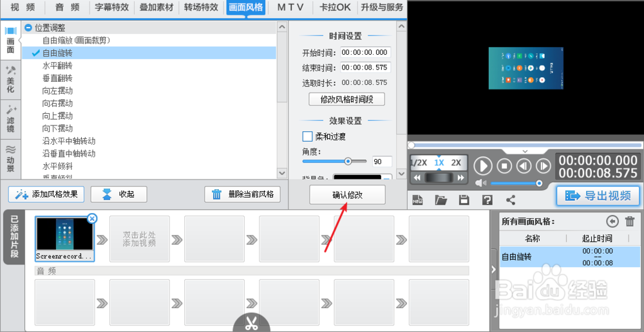
Task: Step to the next frame
Action: click(x=543, y=166)
